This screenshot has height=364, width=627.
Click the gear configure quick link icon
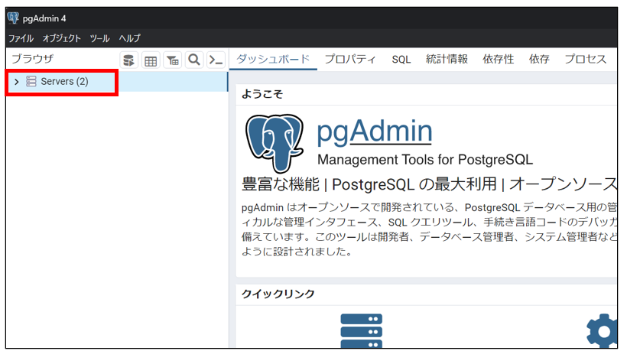pos(602,331)
